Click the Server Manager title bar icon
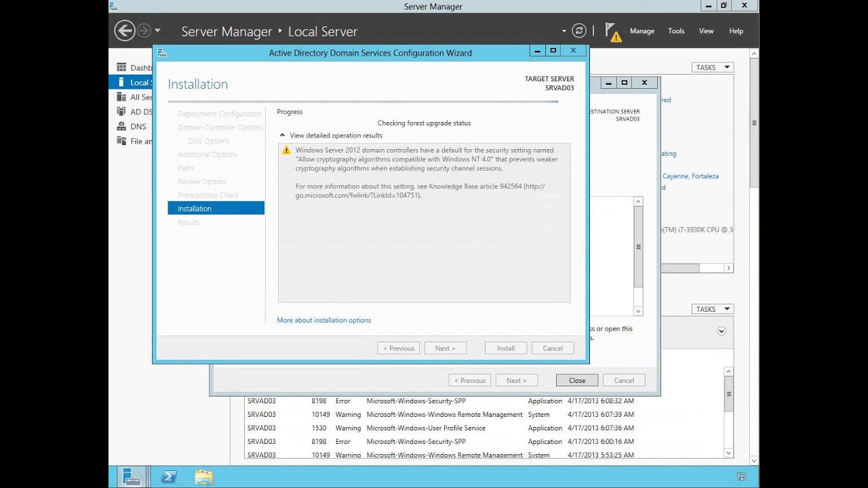The image size is (868, 488). (x=113, y=6)
